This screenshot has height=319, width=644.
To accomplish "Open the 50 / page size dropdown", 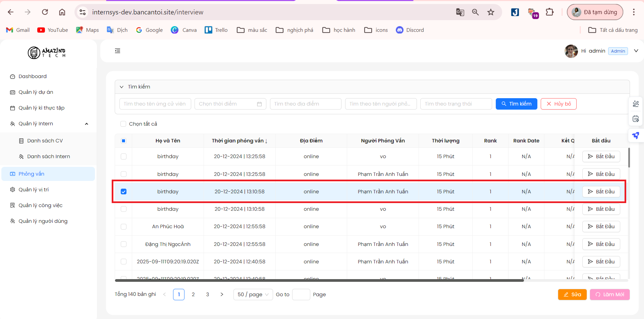I will [253, 295].
